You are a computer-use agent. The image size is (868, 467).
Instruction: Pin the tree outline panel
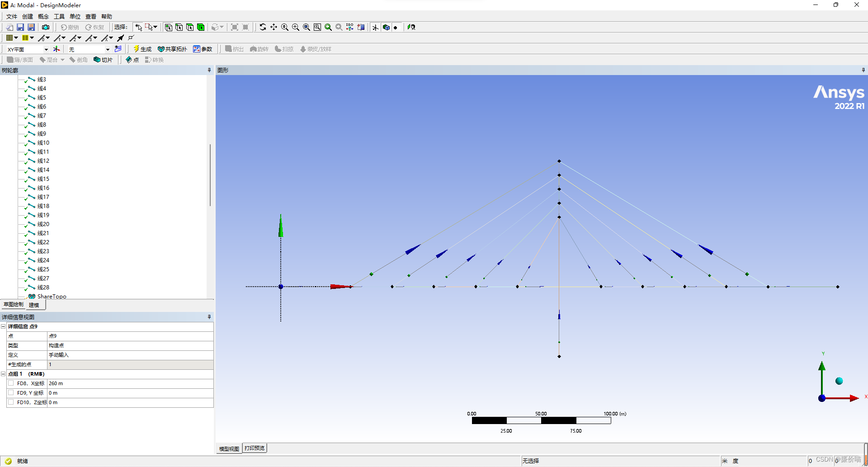click(x=209, y=70)
